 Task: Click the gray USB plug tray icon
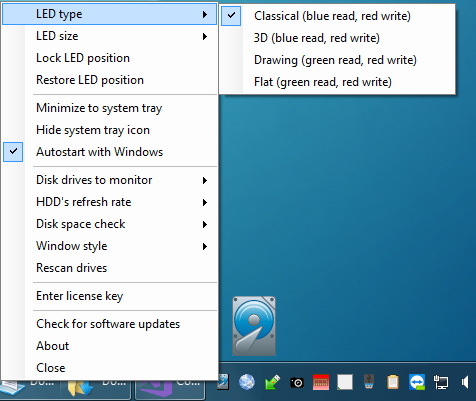coord(369,381)
